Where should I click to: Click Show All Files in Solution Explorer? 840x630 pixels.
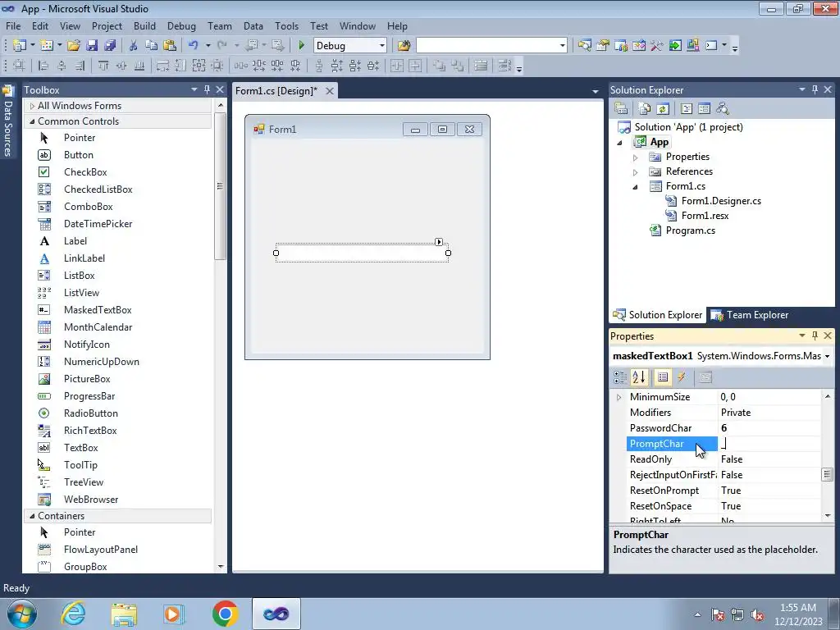645,109
